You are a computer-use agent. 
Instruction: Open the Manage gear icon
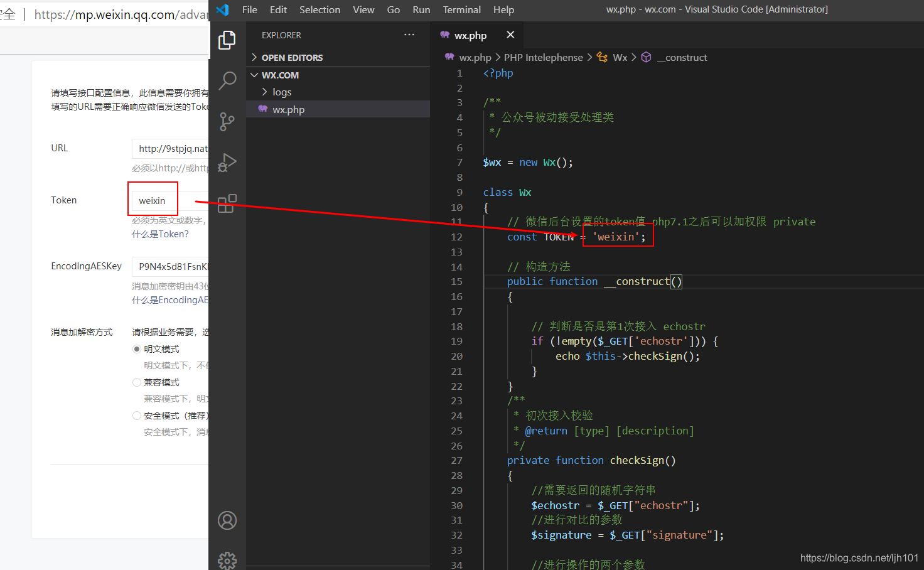coord(227,560)
